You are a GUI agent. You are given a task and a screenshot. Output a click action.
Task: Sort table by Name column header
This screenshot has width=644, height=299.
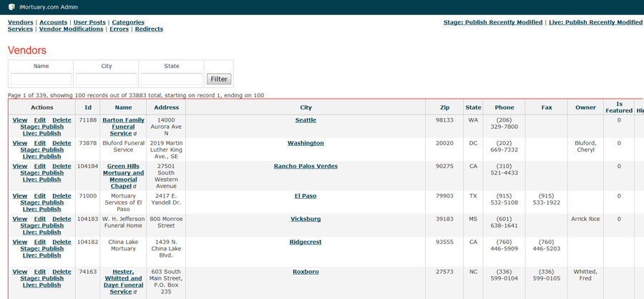123,107
